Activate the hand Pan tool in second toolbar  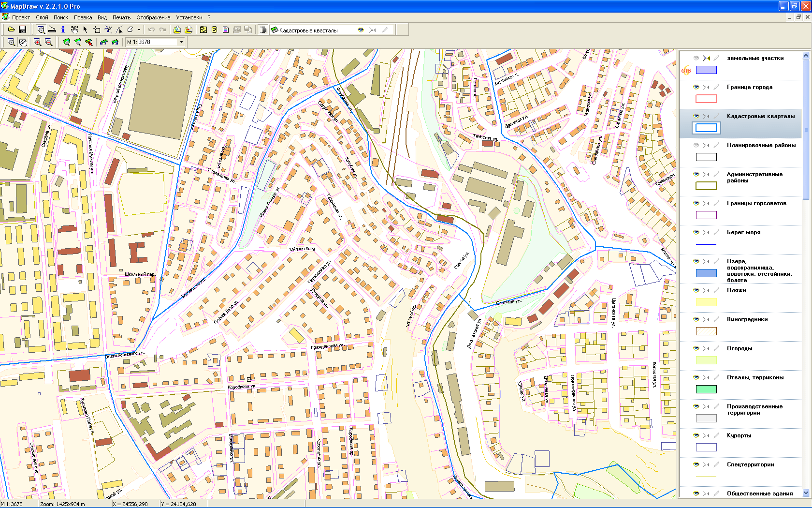23,42
